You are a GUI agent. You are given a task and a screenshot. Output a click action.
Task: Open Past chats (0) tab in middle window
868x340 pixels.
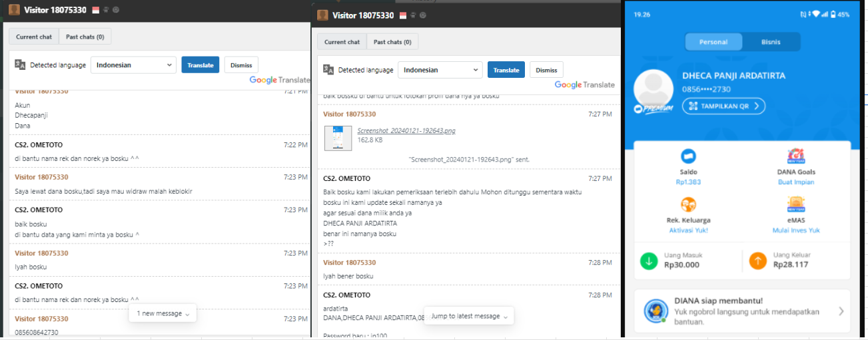(392, 42)
